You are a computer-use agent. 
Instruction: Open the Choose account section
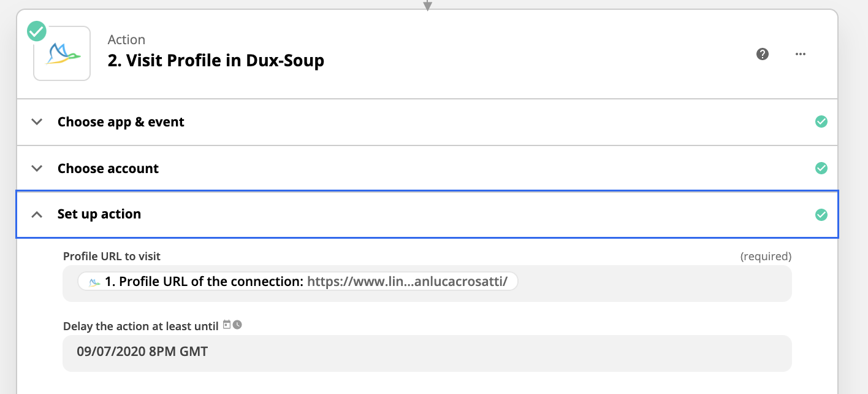coord(427,169)
